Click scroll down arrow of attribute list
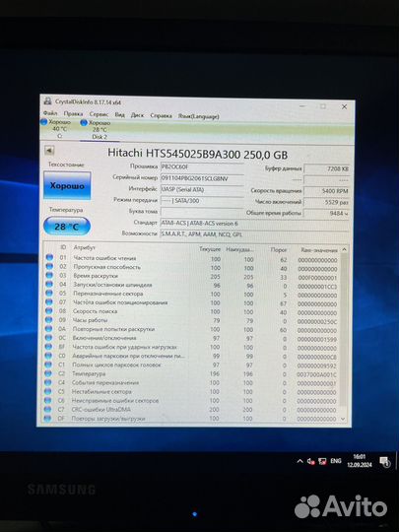 coord(343,419)
